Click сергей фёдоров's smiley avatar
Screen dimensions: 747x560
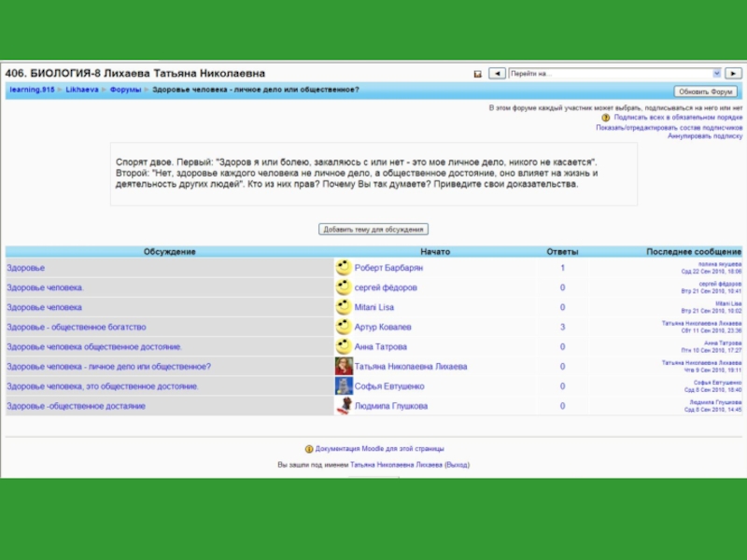point(344,287)
